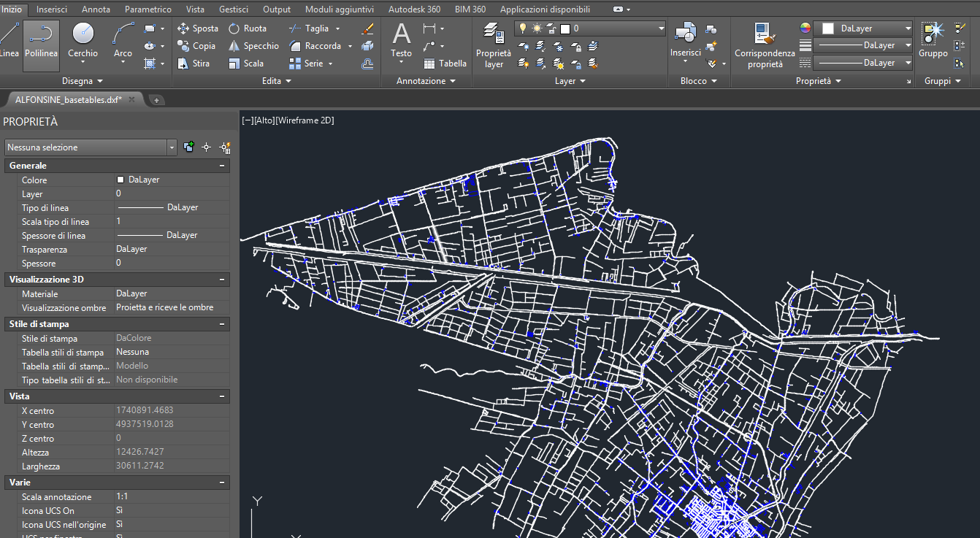Viewport: 980px width, 538px height.
Task: Expand the Disegna panel
Action: [x=83, y=81]
